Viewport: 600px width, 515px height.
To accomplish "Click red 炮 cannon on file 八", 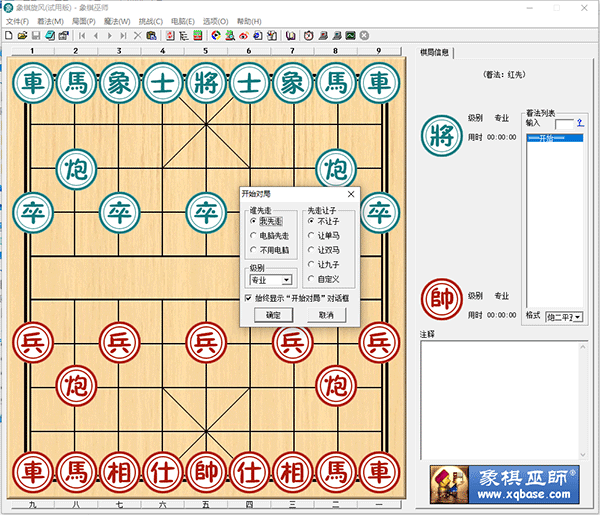I will click(x=76, y=386).
